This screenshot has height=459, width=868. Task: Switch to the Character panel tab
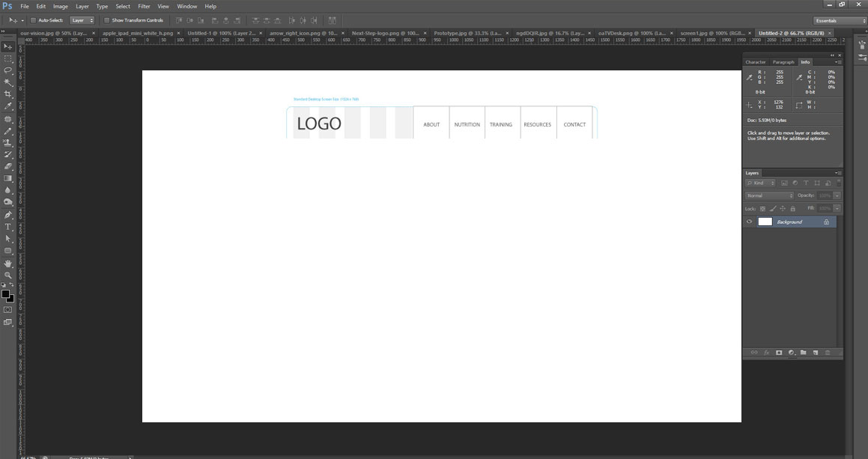coord(756,62)
